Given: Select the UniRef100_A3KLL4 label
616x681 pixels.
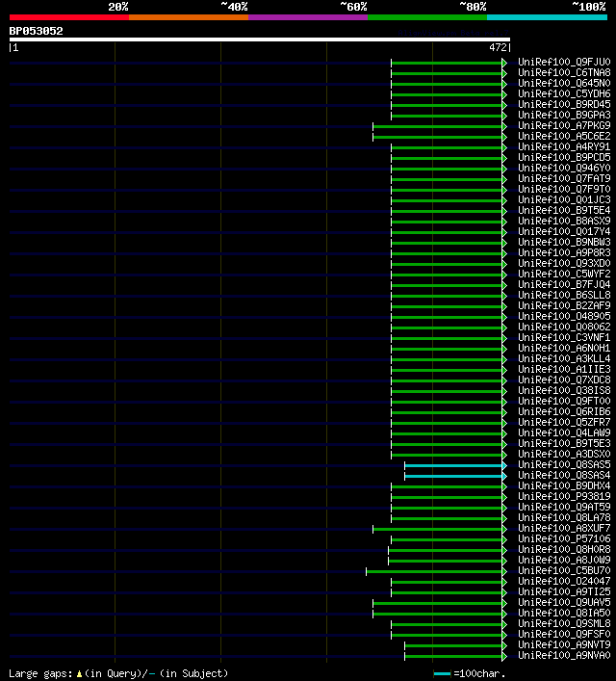Looking at the screenshot, I should tap(564, 358).
